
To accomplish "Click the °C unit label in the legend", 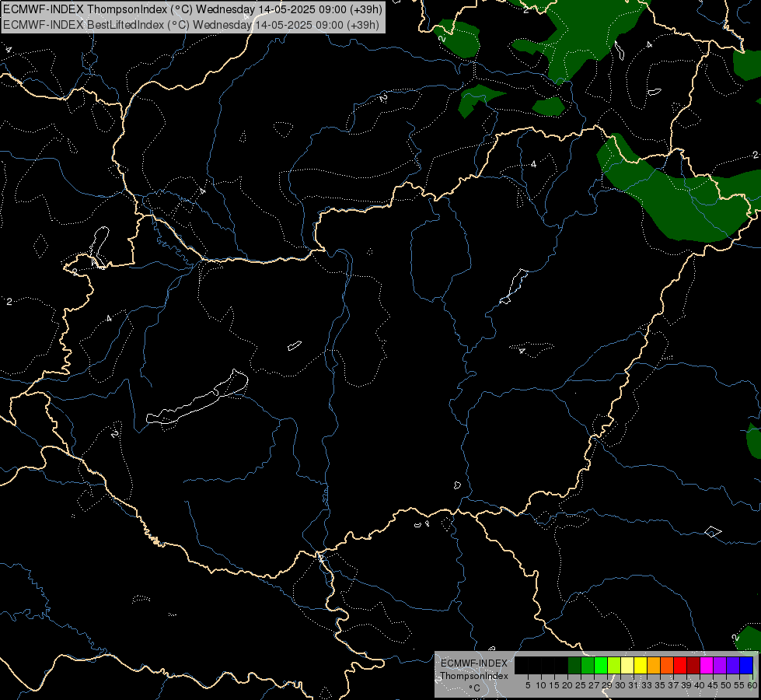I will pos(474,688).
